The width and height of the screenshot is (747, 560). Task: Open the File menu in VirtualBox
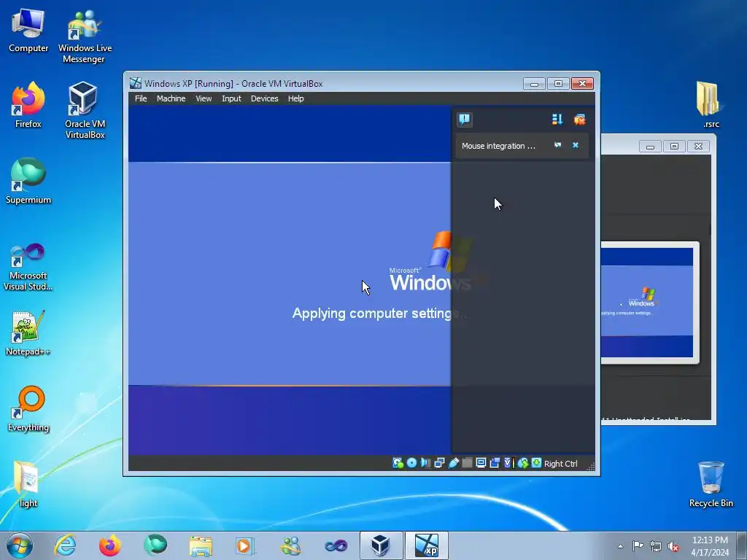point(141,98)
